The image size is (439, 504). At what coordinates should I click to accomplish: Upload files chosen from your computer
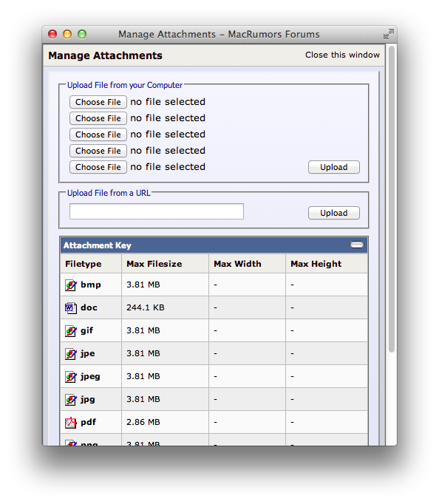(334, 167)
